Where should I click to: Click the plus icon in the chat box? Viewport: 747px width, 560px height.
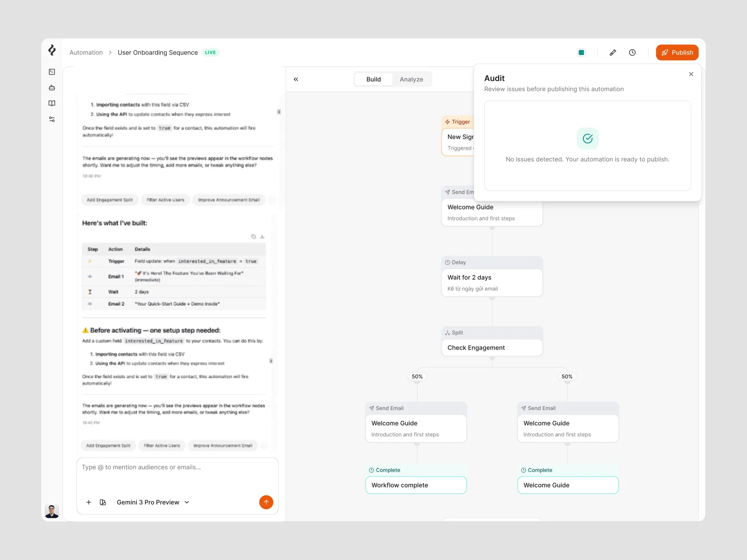[x=89, y=502]
